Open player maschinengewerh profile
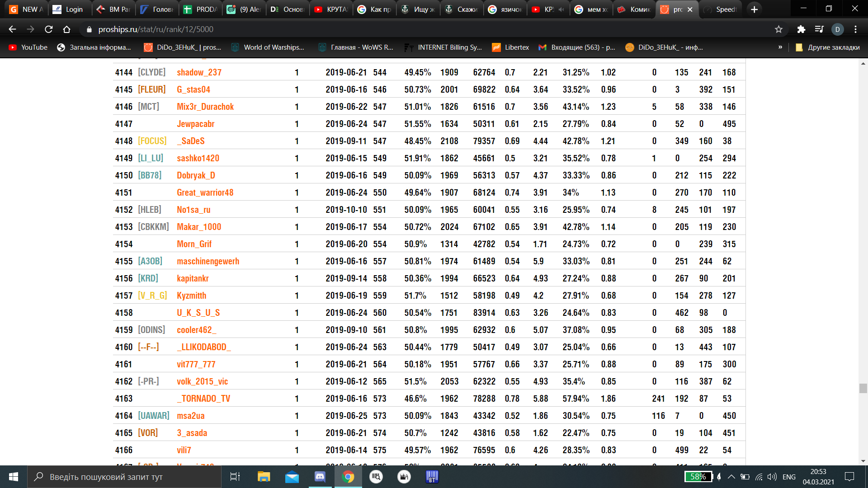This screenshot has height=488, width=868. pos(208,261)
